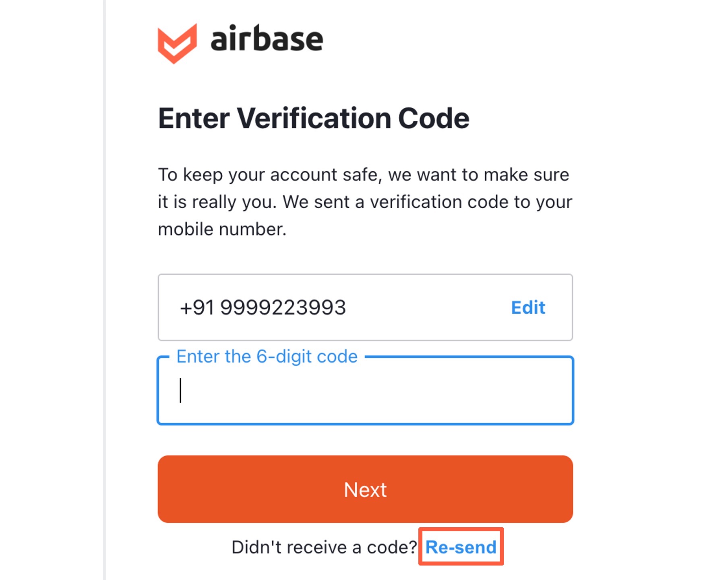Click the 'Didn't receive a code?' text
This screenshot has width=728, height=580.
coord(324,547)
